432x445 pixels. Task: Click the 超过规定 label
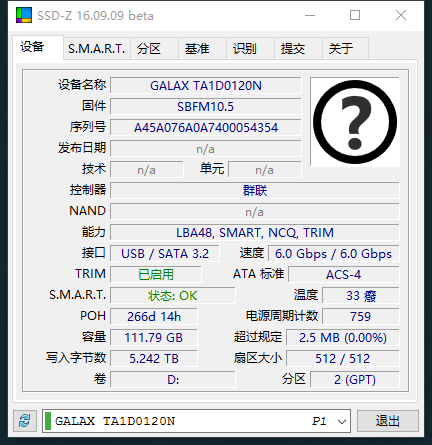tap(258, 337)
